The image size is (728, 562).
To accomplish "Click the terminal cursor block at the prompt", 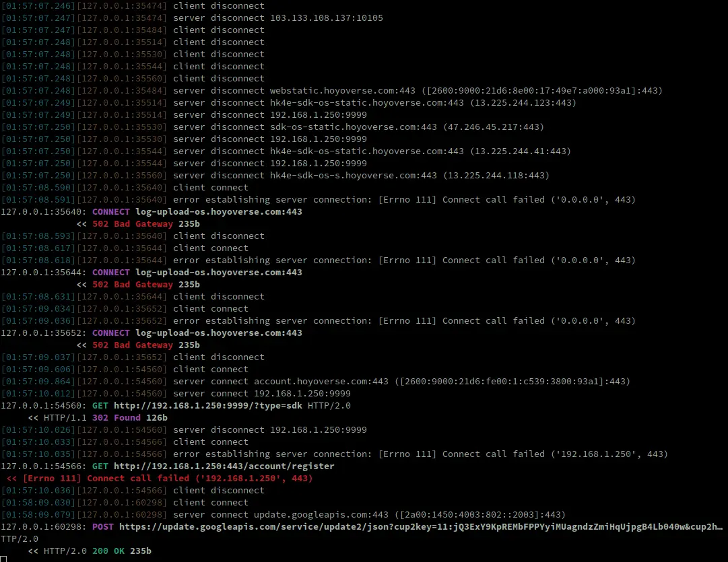I will 3,559.
